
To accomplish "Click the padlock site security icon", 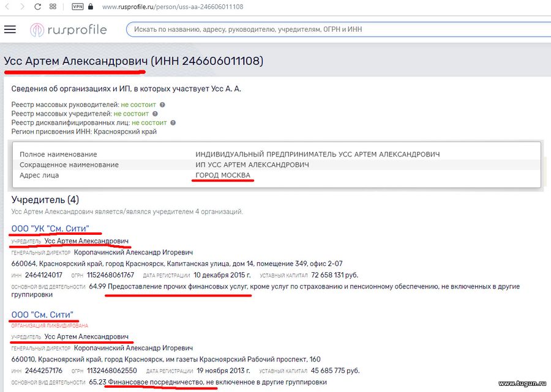I will pos(91,6).
